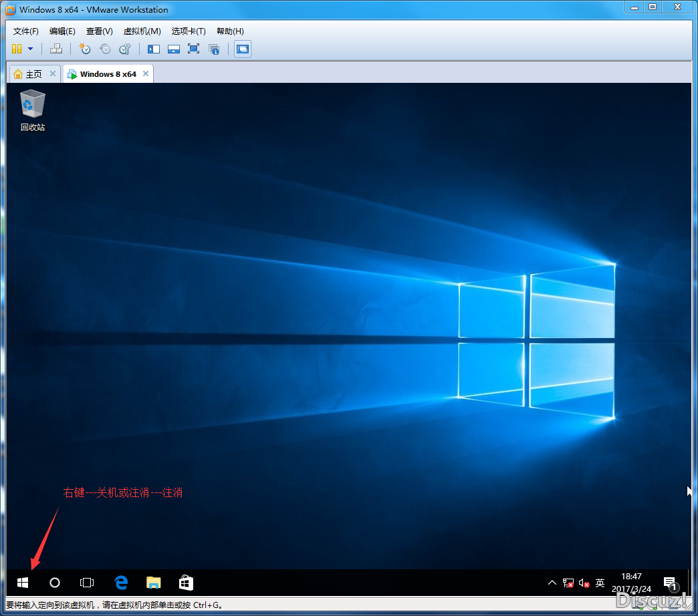Enter full screen mode from the toolbar
Viewport: 698px width, 616px height.
coord(194,49)
